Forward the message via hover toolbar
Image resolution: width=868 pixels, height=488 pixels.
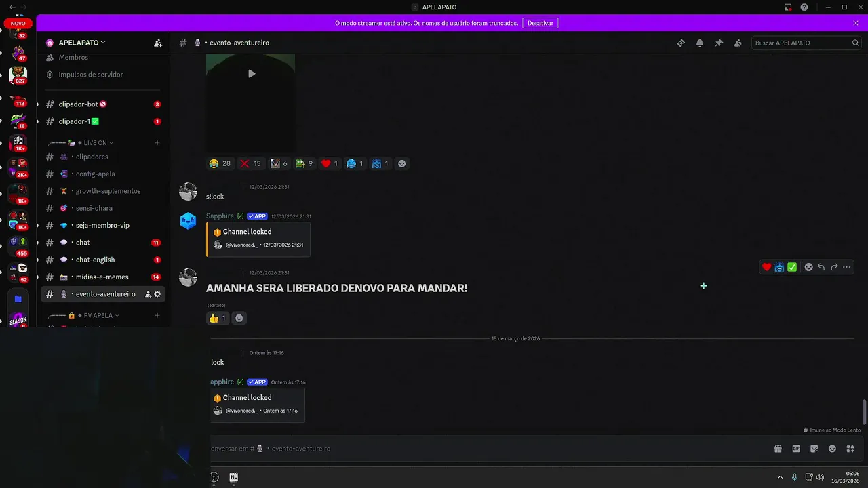[834, 267]
